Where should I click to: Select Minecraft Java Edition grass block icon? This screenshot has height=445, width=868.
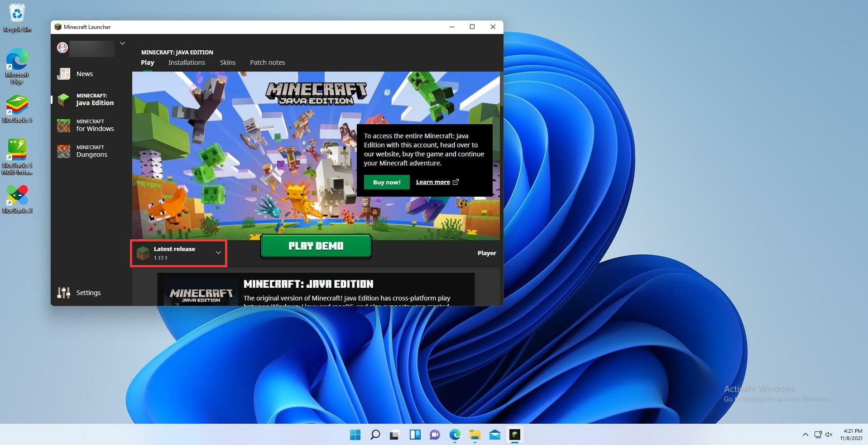63,99
